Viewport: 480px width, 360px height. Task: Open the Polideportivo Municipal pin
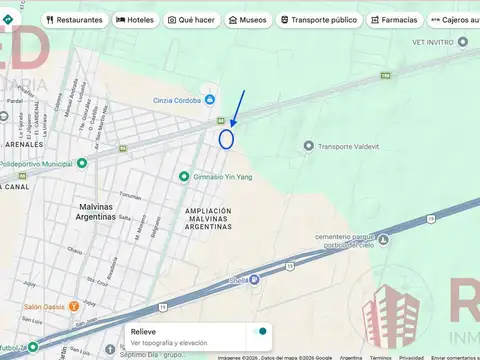pos(82,163)
